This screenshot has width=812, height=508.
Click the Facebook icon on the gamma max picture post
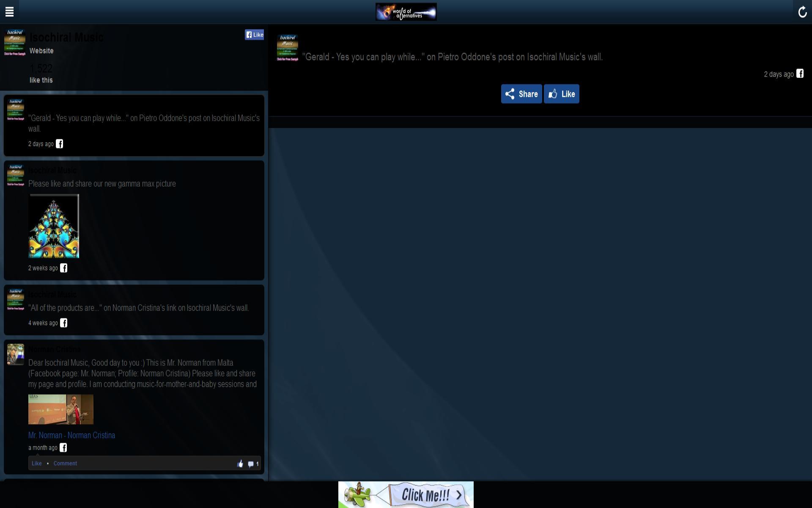pyautogui.click(x=64, y=268)
